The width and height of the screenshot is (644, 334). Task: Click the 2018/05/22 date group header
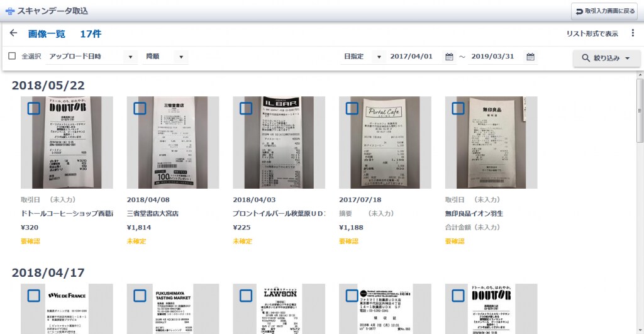tap(48, 85)
